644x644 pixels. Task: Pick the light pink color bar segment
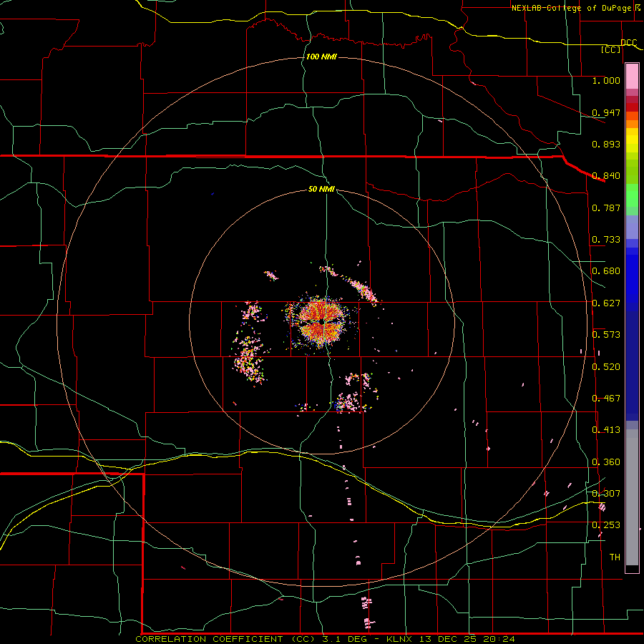click(x=632, y=77)
